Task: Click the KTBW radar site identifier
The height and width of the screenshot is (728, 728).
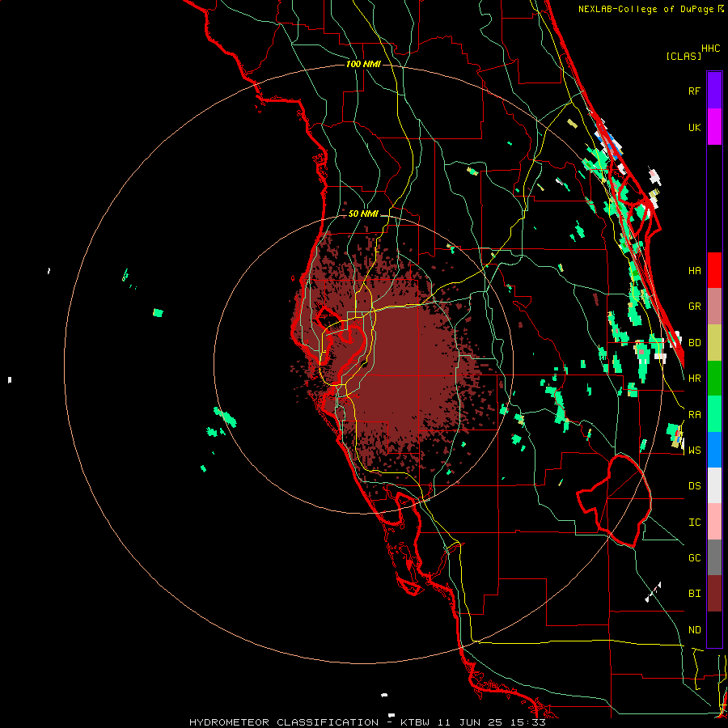Action: point(416,722)
